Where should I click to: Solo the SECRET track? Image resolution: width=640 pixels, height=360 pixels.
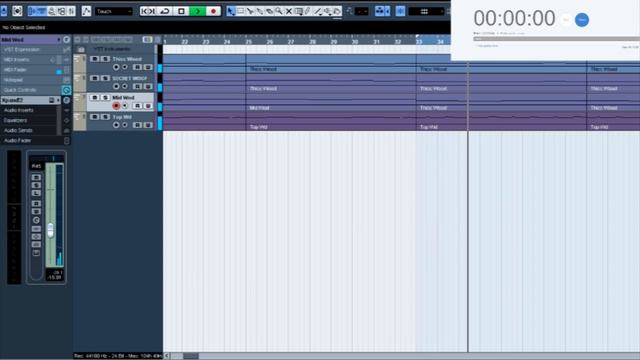[x=105, y=78]
